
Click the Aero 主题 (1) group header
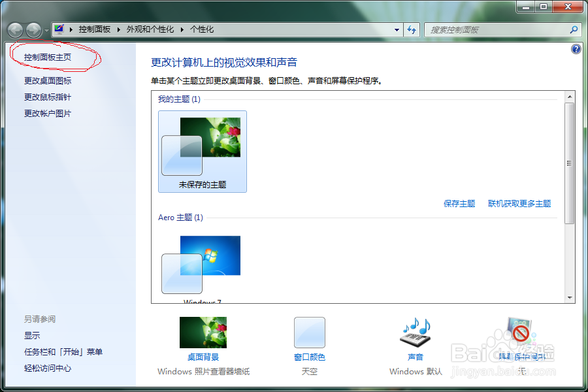tap(180, 218)
